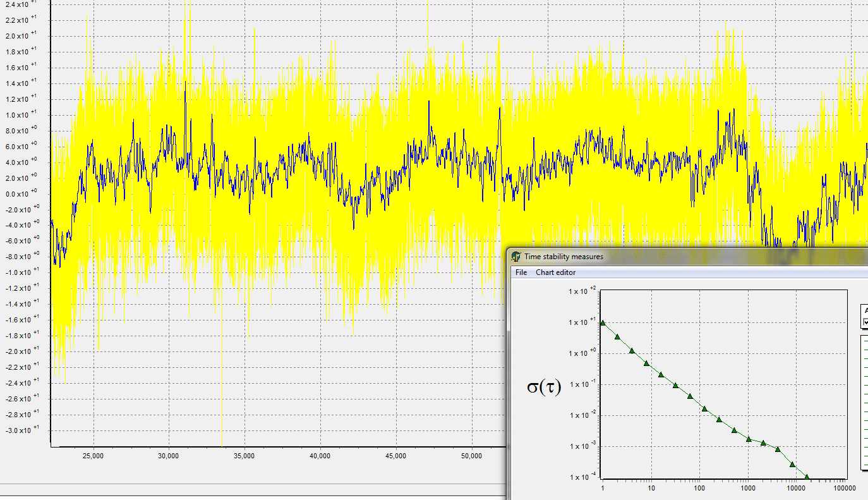This screenshot has height=500, width=868.
Task: Open the File menu in Time stability measures
Action: [521, 272]
